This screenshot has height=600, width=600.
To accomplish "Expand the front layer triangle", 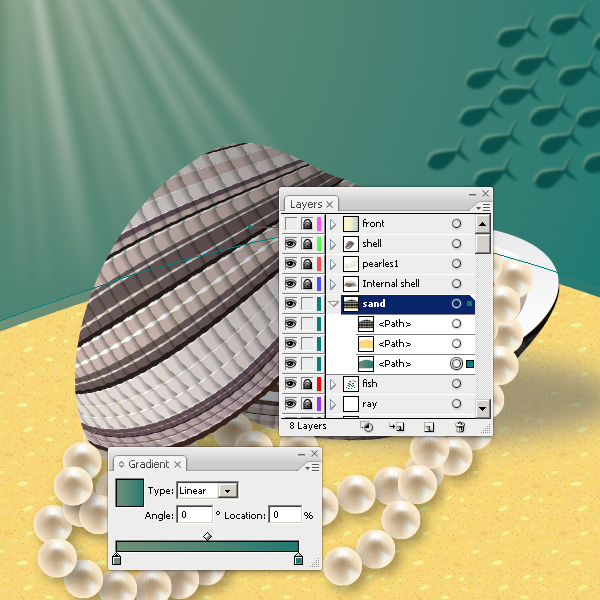I will [333, 224].
